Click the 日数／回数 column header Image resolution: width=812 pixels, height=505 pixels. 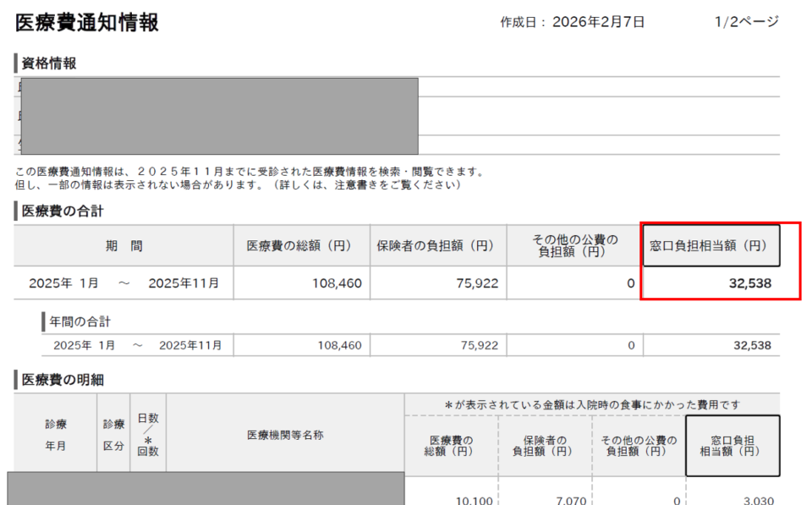pyautogui.click(x=148, y=435)
